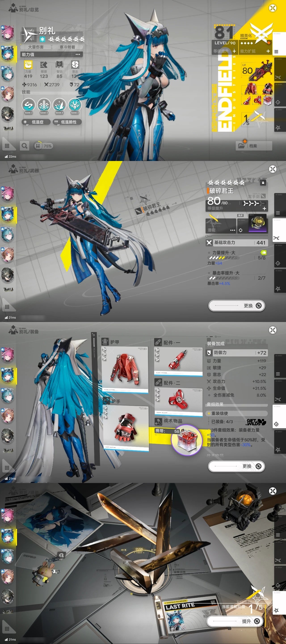286x644 pixels.
Task: Toggle the 75% pill switch
Action: point(43,146)
